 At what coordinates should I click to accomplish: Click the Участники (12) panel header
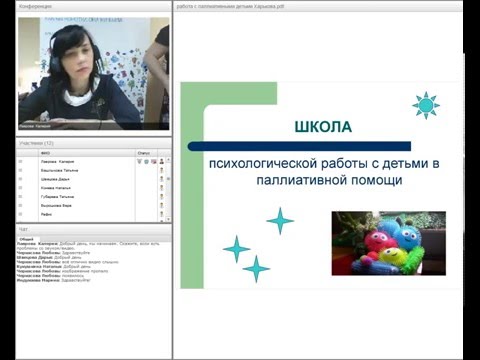click(94, 143)
